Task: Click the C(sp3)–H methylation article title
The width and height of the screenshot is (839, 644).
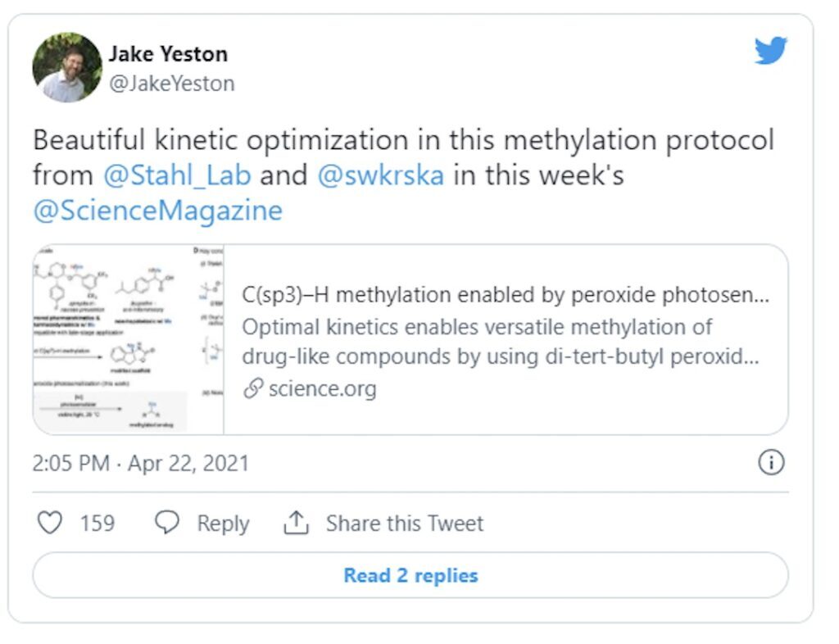Action: point(506,295)
